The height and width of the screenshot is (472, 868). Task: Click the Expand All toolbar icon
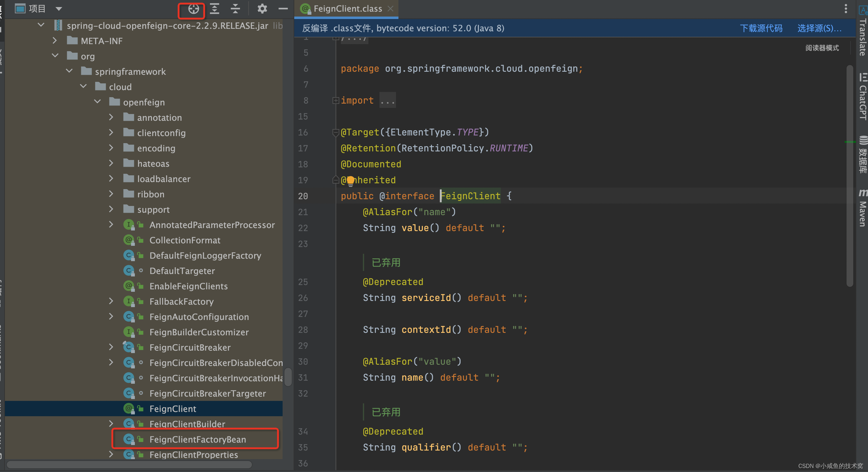coord(214,9)
